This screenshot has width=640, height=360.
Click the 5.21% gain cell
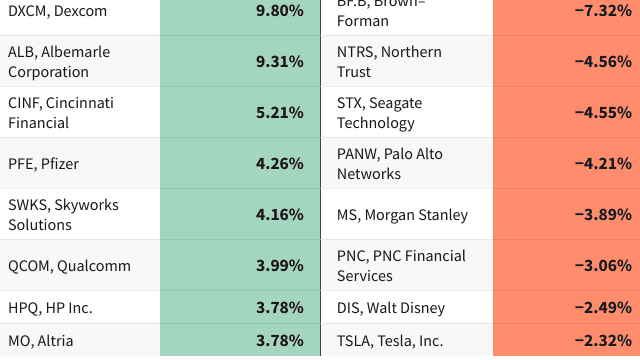[x=240, y=112]
